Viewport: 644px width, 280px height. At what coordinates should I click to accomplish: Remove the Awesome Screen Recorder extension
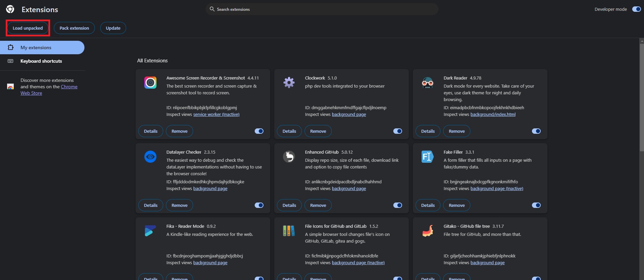[x=179, y=131]
